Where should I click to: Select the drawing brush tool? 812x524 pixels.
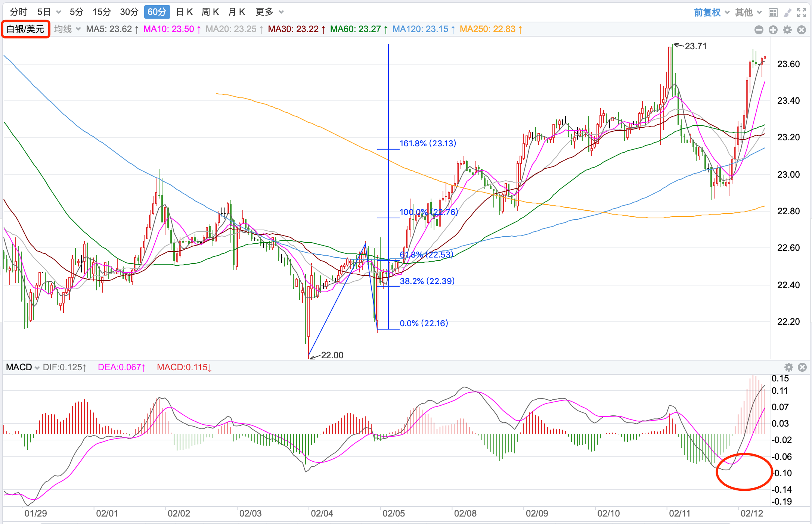(787, 13)
